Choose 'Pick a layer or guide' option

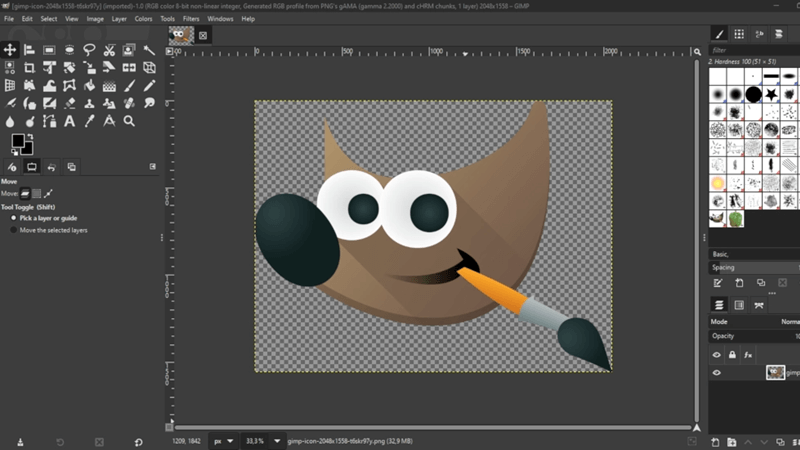click(x=48, y=218)
